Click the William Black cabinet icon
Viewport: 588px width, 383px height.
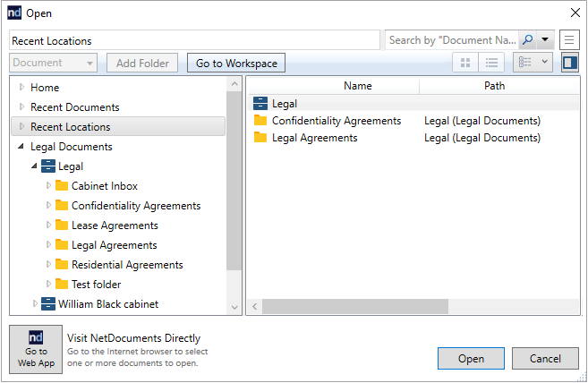point(48,304)
